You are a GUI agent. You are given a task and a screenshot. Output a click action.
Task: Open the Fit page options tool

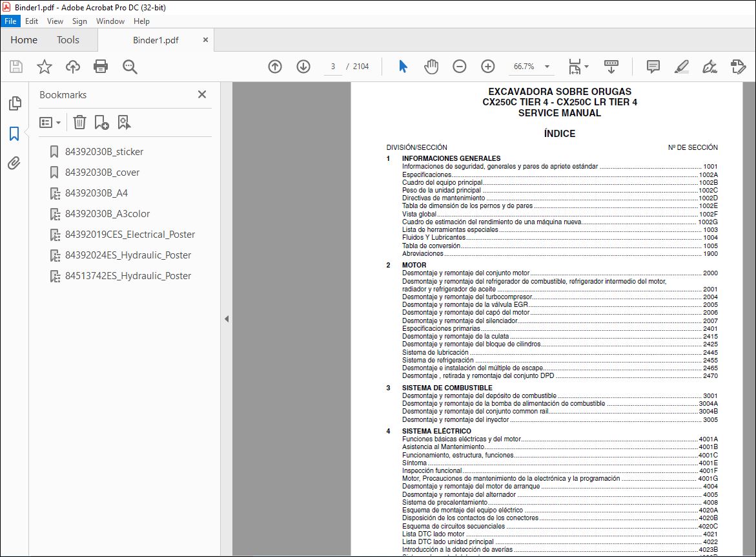click(x=575, y=67)
